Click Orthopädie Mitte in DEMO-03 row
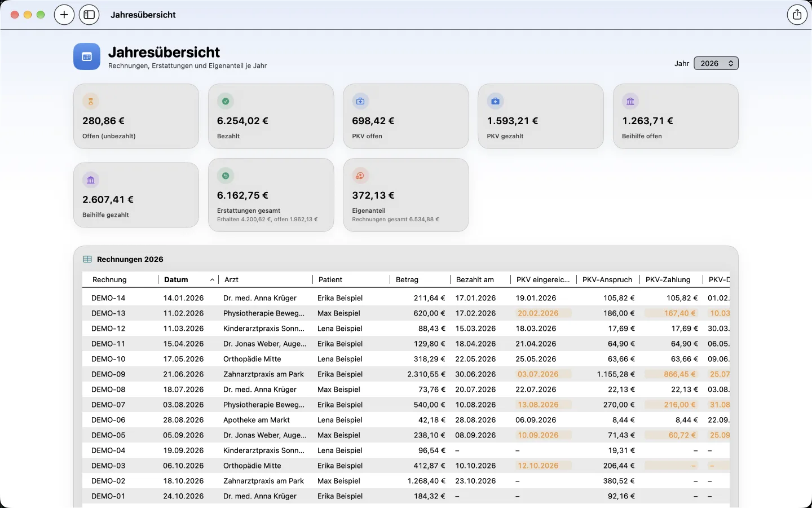 click(252, 466)
